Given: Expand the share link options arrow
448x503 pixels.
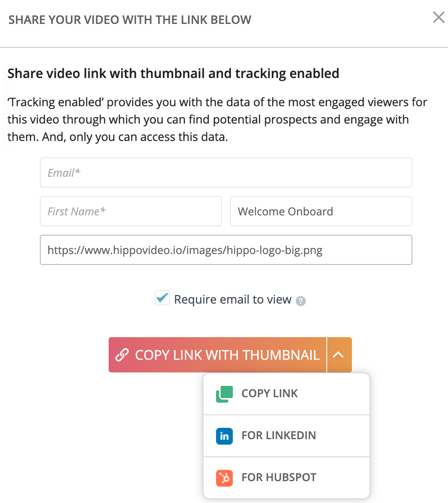Looking at the screenshot, I should [339, 354].
